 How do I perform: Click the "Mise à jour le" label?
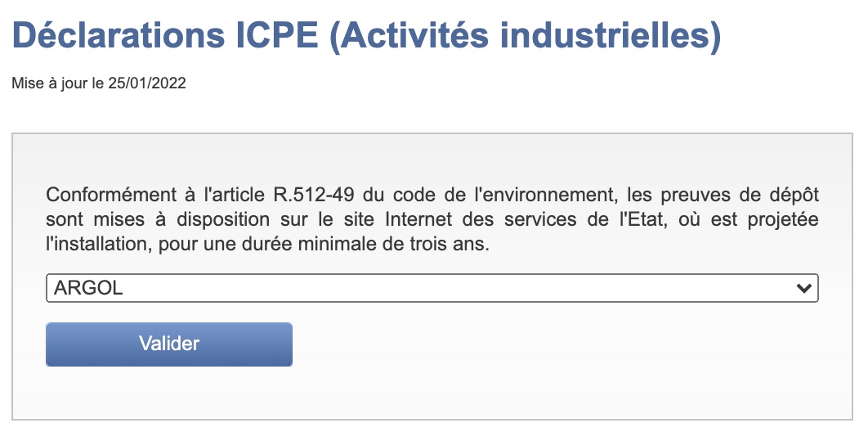(57, 83)
